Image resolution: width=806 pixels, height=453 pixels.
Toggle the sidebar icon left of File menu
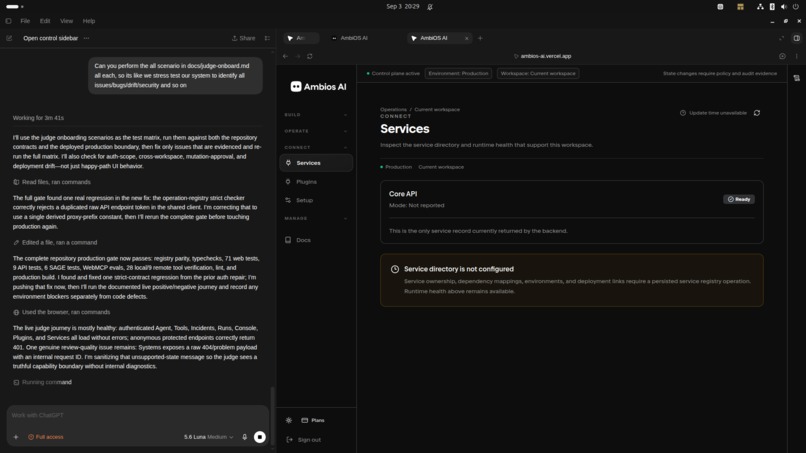[x=8, y=21]
